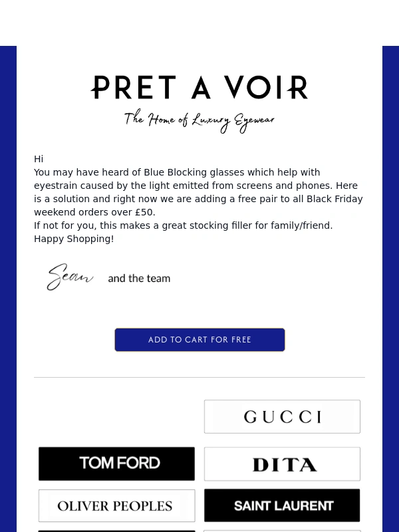Open the Oliver Peoples brand logo
Screen dimensions: 399x532
(x=117, y=506)
